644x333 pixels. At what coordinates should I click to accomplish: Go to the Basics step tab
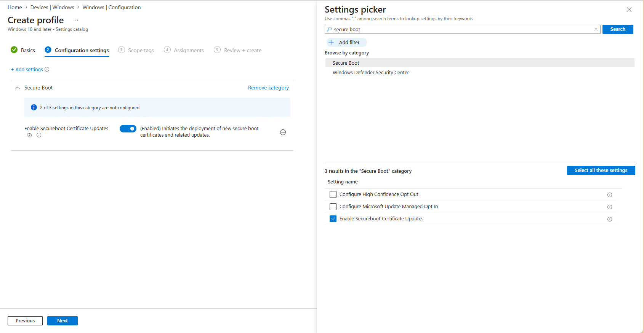click(23, 50)
